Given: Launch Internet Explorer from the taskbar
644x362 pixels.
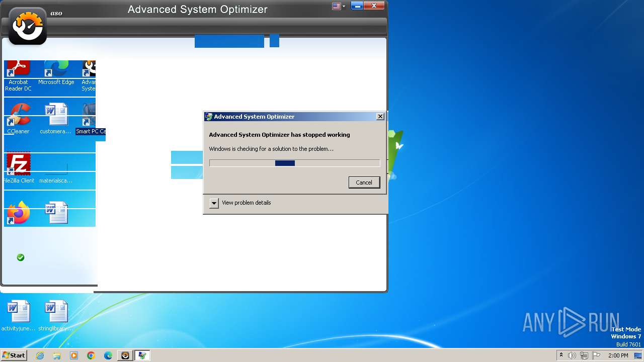Looking at the screenshot, I should 40,355.
